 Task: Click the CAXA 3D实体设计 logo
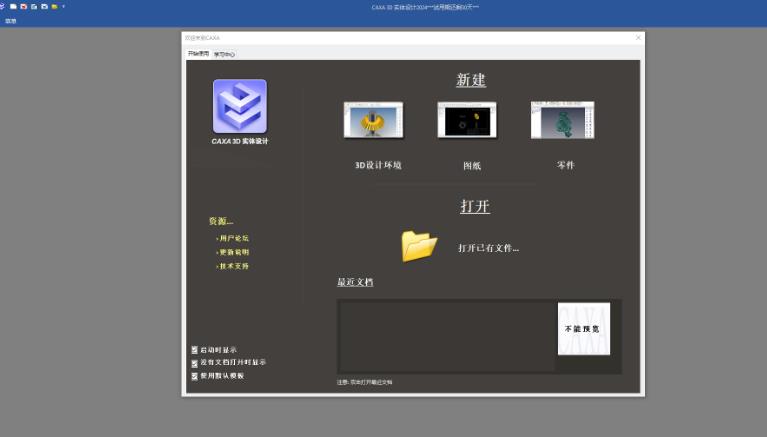tap(239, 106)
